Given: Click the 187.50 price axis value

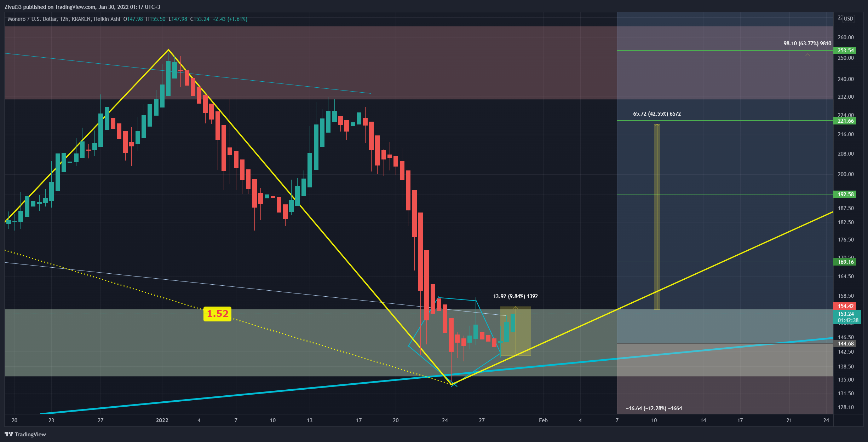Looking at the screenshot, I should (846, 208).
